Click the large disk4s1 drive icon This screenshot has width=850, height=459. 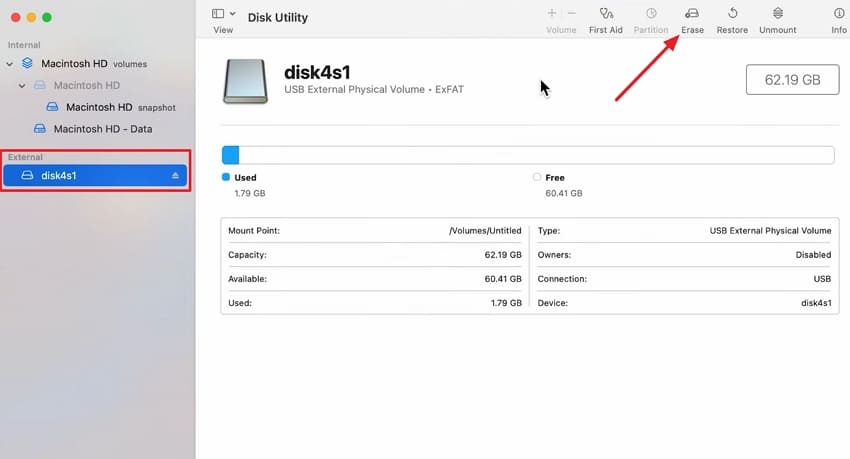(x=246, y=81)
